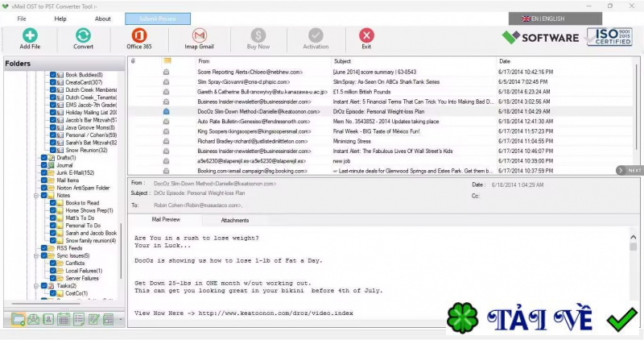Open the Office 365 export option

point(138,35)
